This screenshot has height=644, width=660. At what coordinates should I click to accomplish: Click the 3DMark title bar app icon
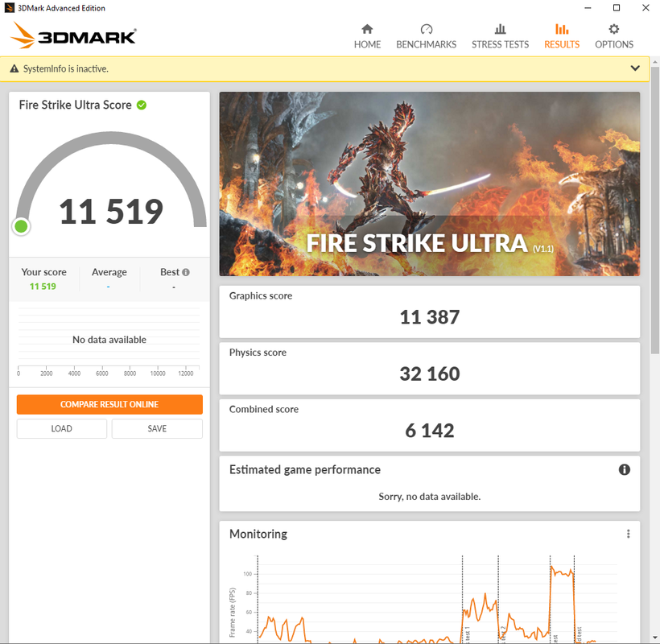point(10,7)
